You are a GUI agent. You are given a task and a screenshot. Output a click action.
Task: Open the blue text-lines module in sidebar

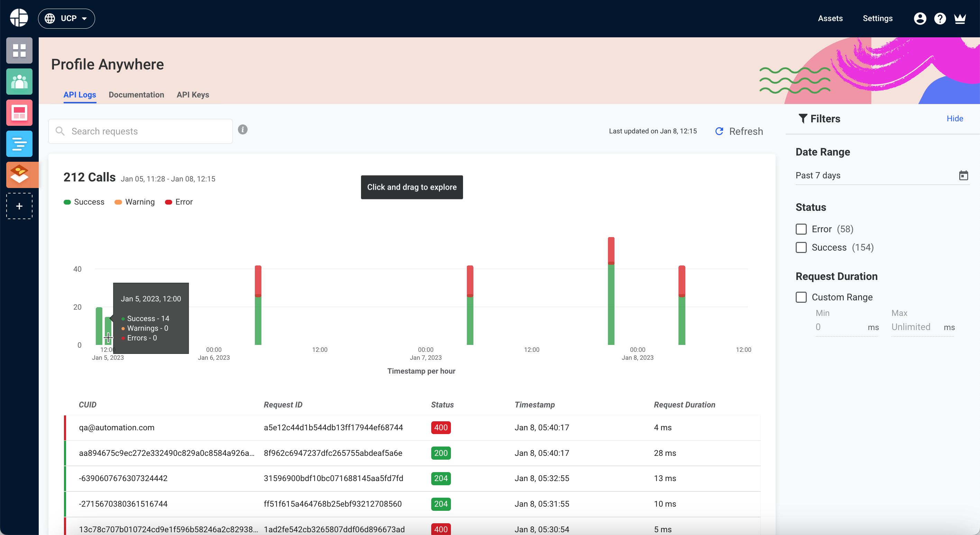coord(19,144)
